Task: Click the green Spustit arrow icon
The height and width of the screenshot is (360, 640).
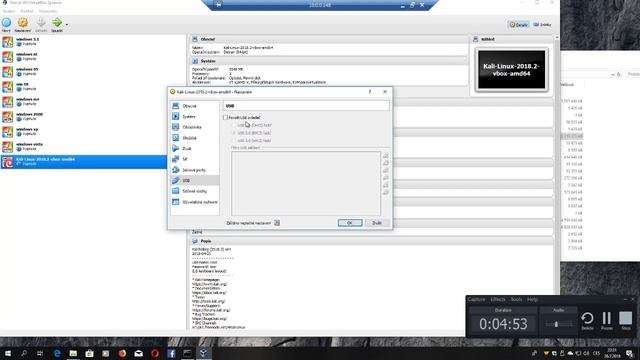Action: [x=57, y=22]
